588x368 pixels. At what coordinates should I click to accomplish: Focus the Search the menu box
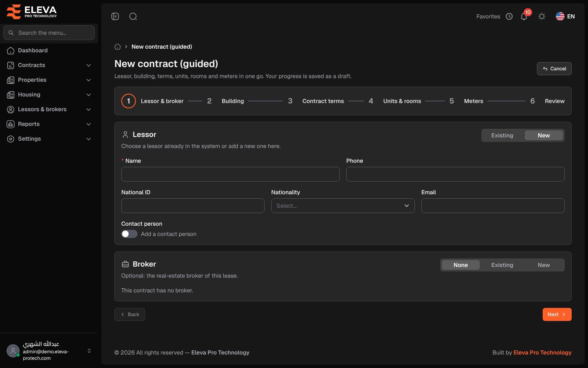coord(49,33)
